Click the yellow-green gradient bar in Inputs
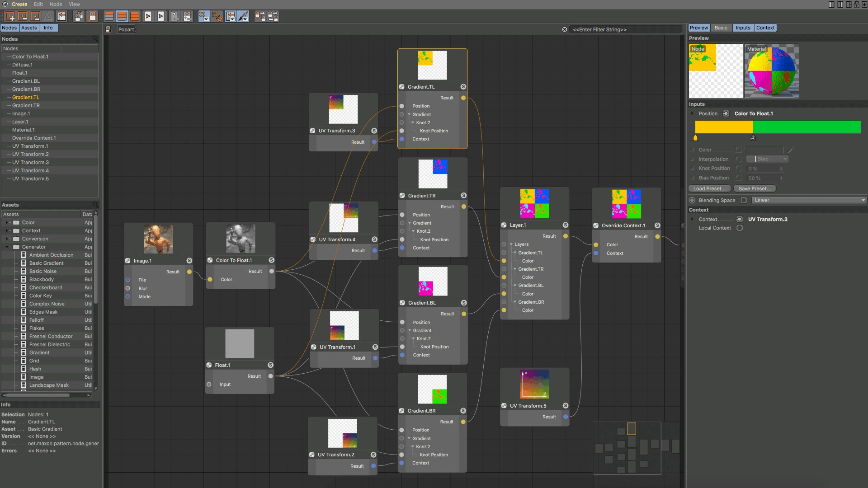The width and height of the screenshot is (868, 488). coord(778,127)
